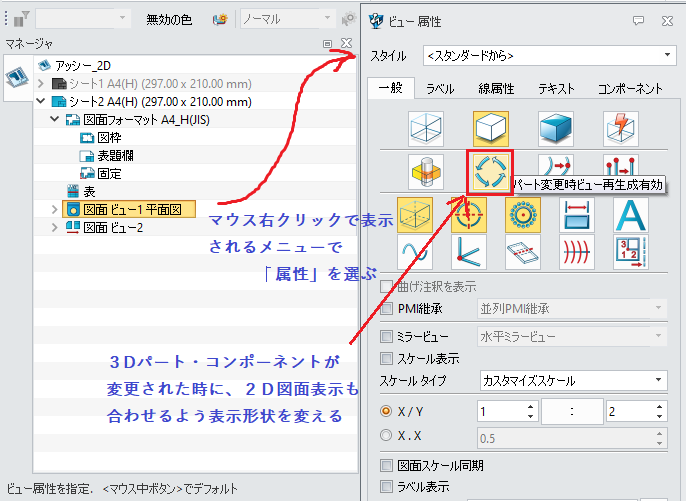Float the マネージャ panel using the dock icon
686x501 pixels.
(327, 43)
